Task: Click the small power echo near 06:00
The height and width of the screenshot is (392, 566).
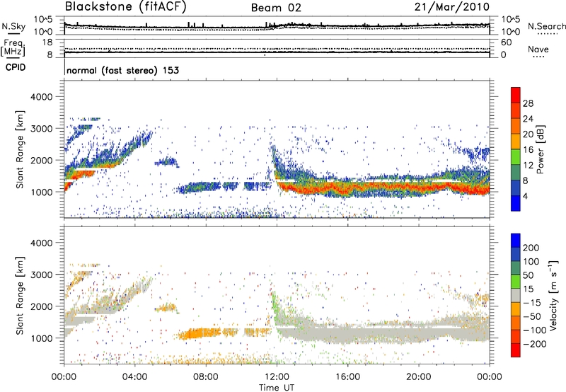Action: (x=167, y=162)
